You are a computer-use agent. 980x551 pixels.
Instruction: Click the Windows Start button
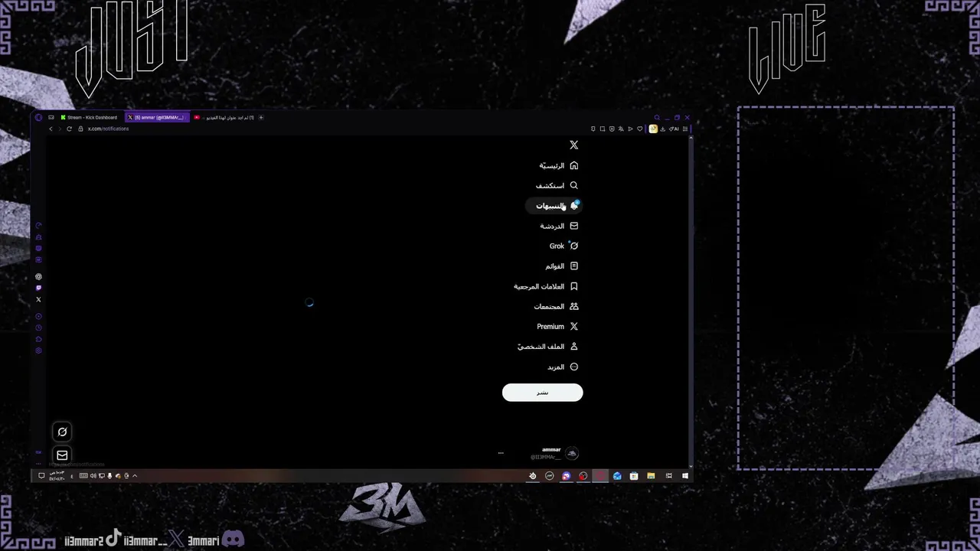(x=685, y=476)
